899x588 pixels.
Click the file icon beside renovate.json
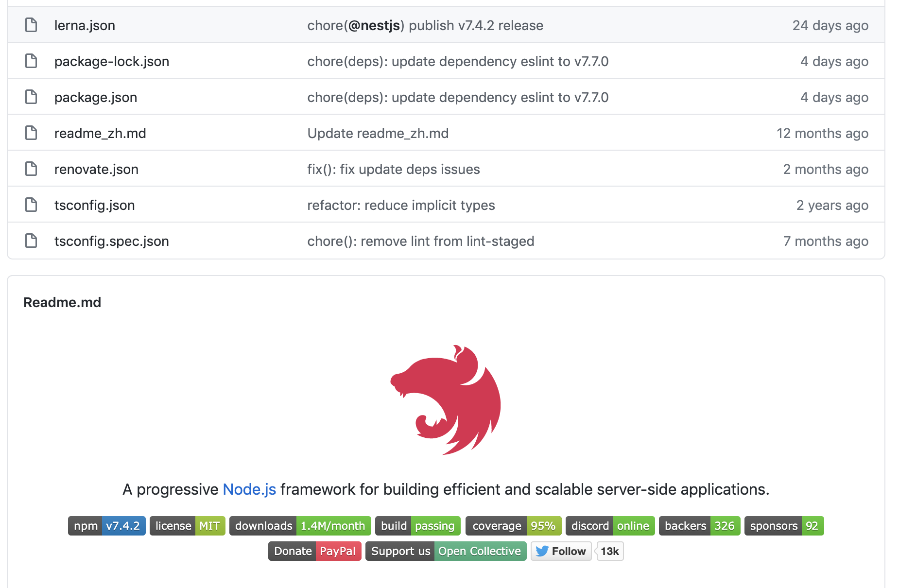pos(31,169)
